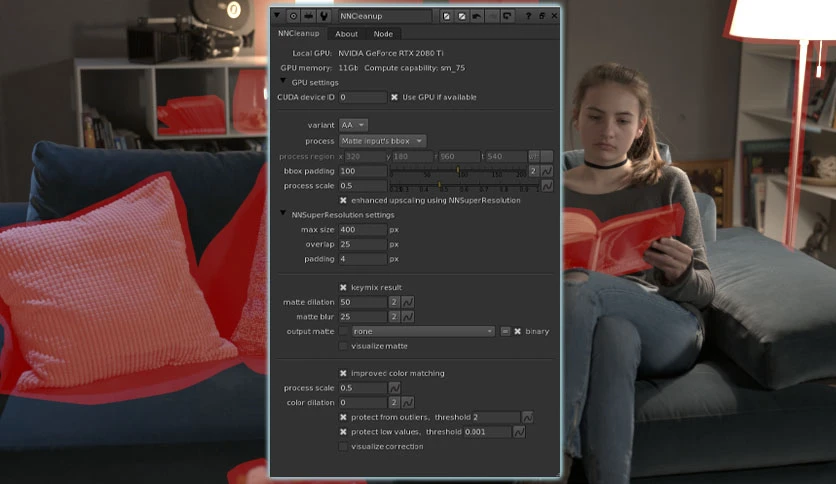The width and height of the screenshot is (836, 484).
Task: Click the float panel icon in header
Action: [542, 16]
